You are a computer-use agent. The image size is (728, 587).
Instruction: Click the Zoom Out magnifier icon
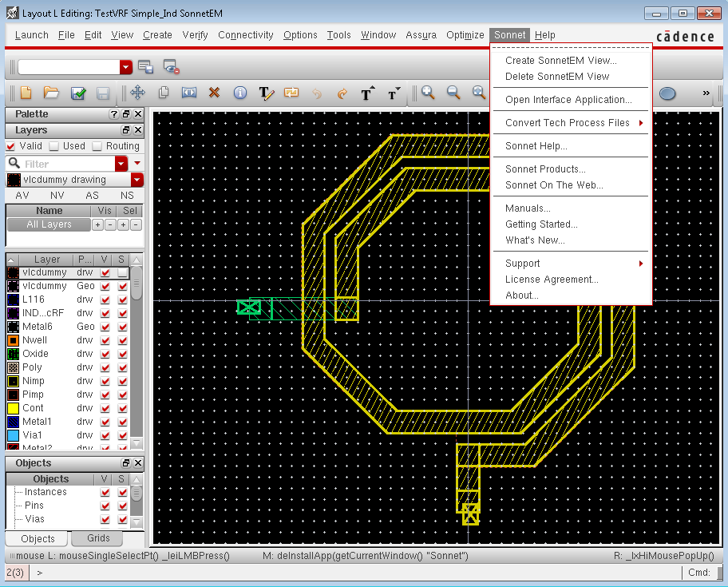(453, 93)
